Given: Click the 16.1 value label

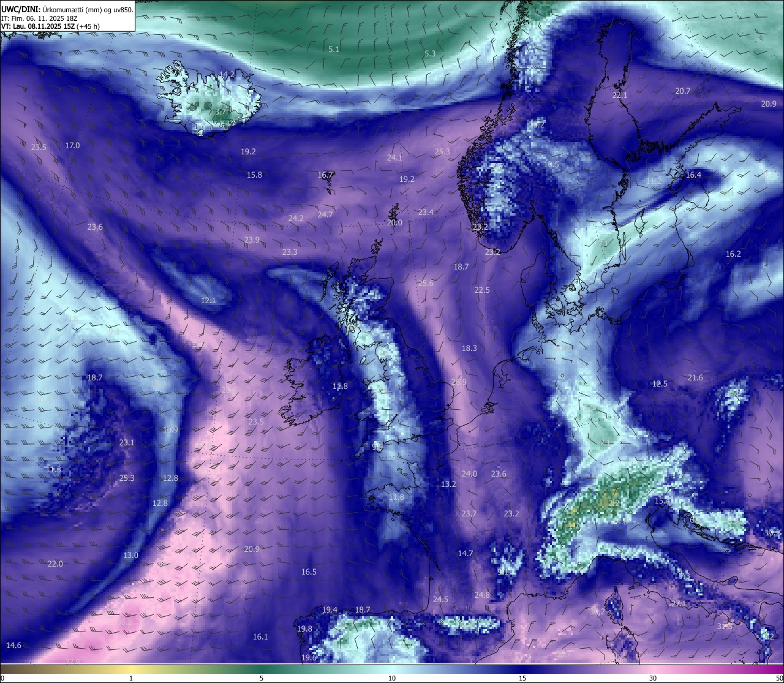Looking at the screenshot, I should tap(260, 637).
